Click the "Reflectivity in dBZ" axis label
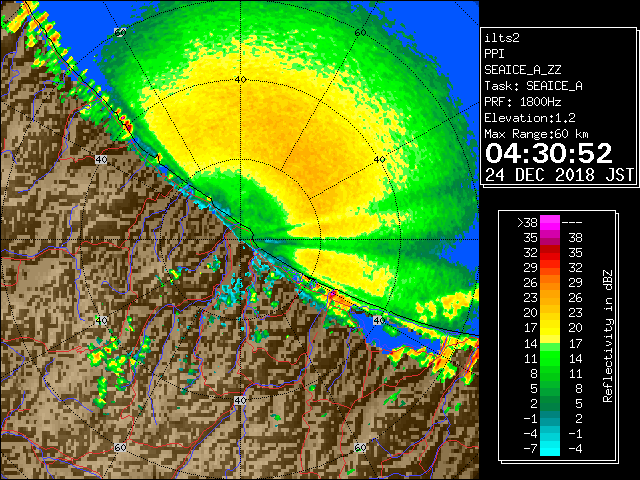The width and height of the screenshot is (640, 480). (x=607, y=336)
